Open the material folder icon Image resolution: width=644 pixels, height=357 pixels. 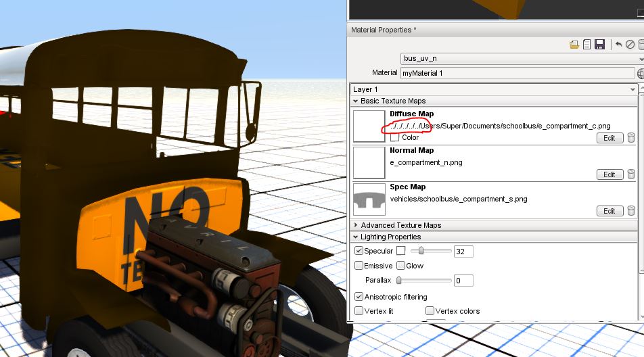(x=574, y=45)
